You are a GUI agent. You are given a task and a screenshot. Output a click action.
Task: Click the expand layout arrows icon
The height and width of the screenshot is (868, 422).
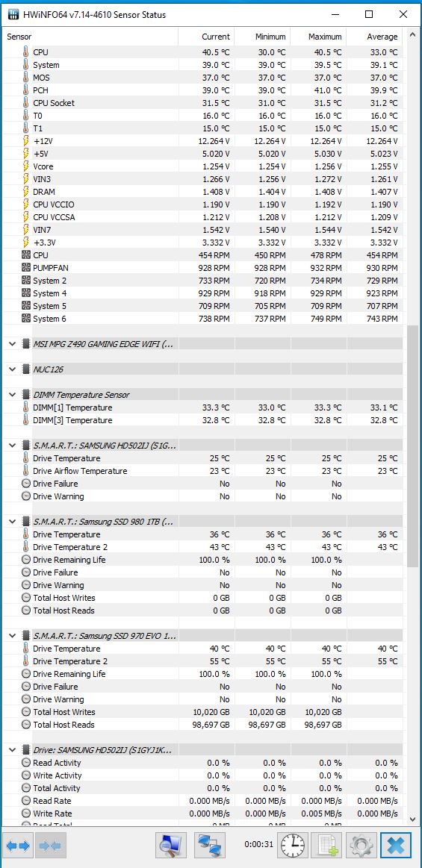[x=19, y=846]
